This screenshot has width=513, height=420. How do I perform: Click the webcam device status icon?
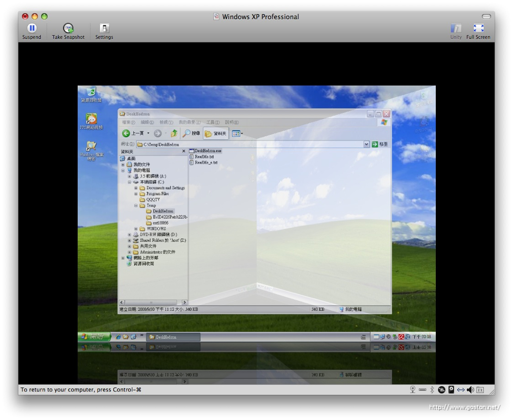[413, 389]
